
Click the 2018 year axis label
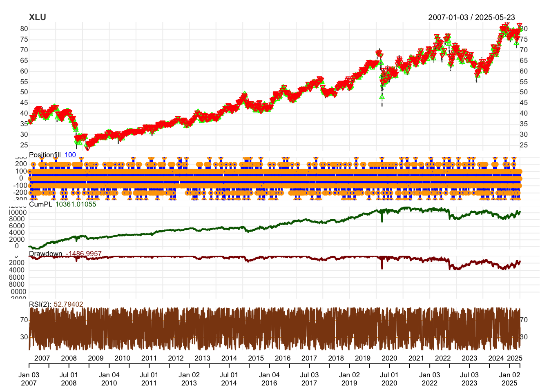(336, 358)
